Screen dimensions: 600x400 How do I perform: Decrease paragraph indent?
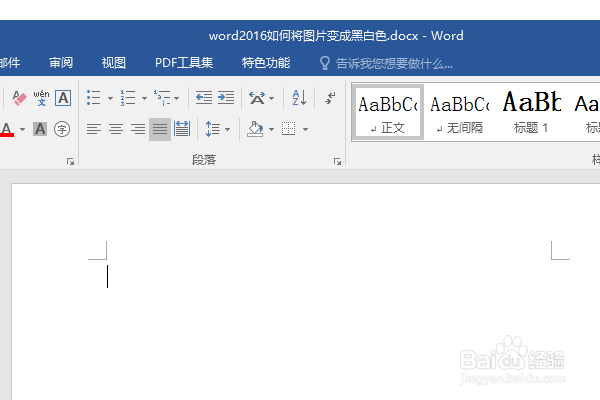coord(204,98)
